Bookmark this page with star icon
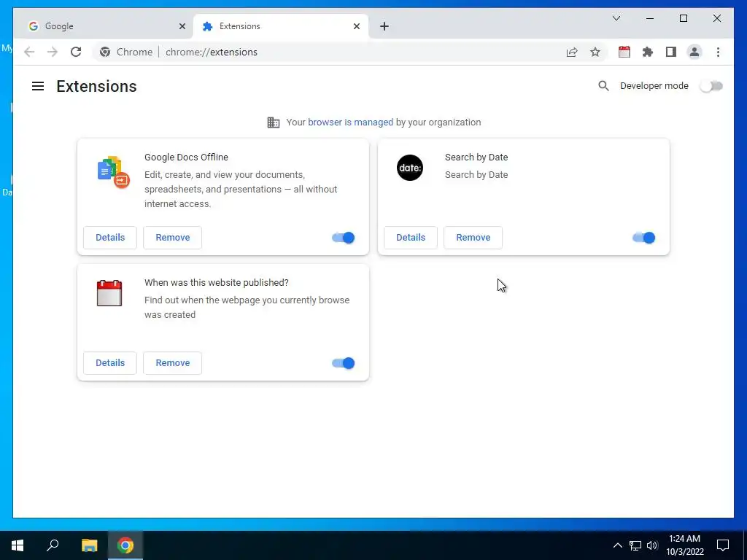Image resolution: width=747 pixels, height=560 pixels. click(x=595, y=52)
